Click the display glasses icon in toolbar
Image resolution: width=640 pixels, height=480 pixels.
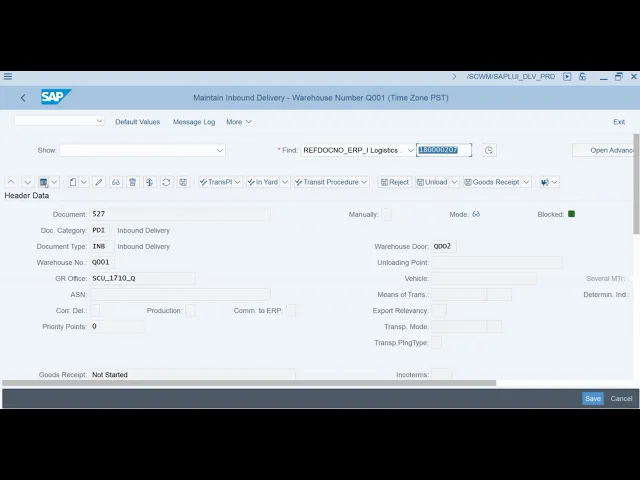click(x=116, y=182)
